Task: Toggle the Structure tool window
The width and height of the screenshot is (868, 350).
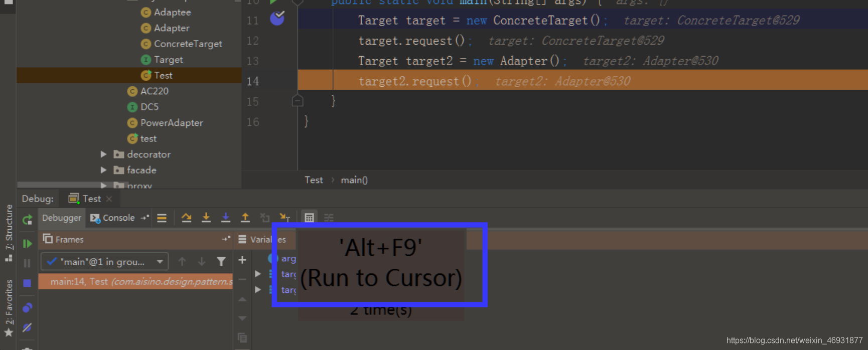Action: coord(9,233)
